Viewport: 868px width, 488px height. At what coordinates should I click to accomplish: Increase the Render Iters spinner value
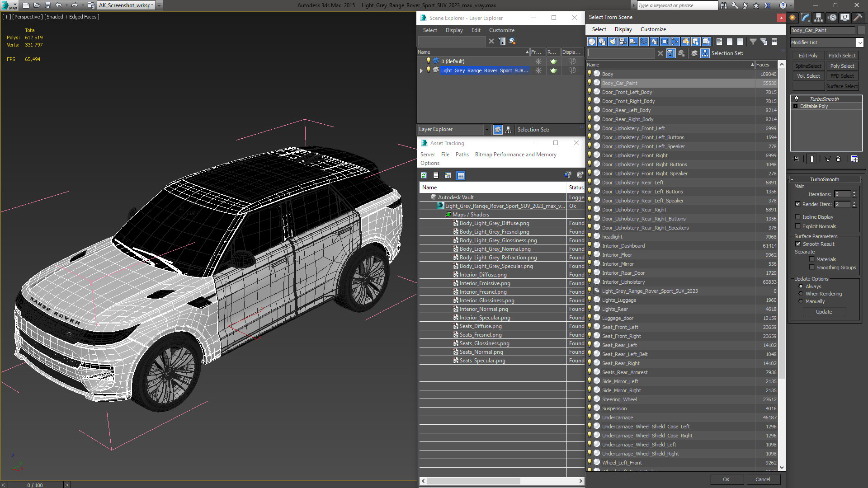[854, 202]
